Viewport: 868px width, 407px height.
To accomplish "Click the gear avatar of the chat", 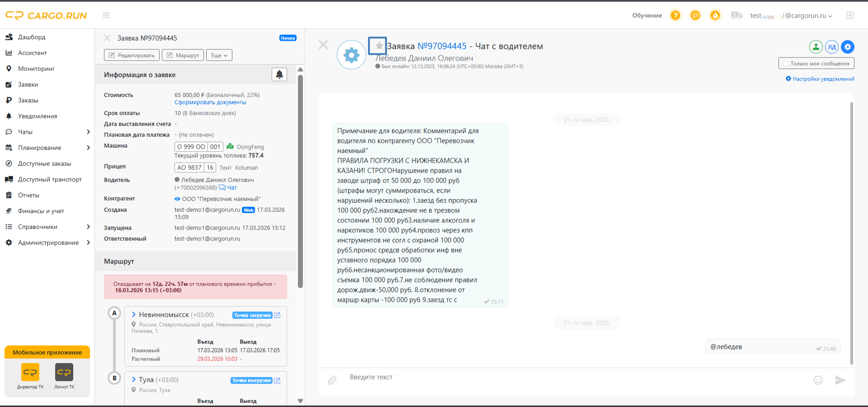I will pos(351,55).
